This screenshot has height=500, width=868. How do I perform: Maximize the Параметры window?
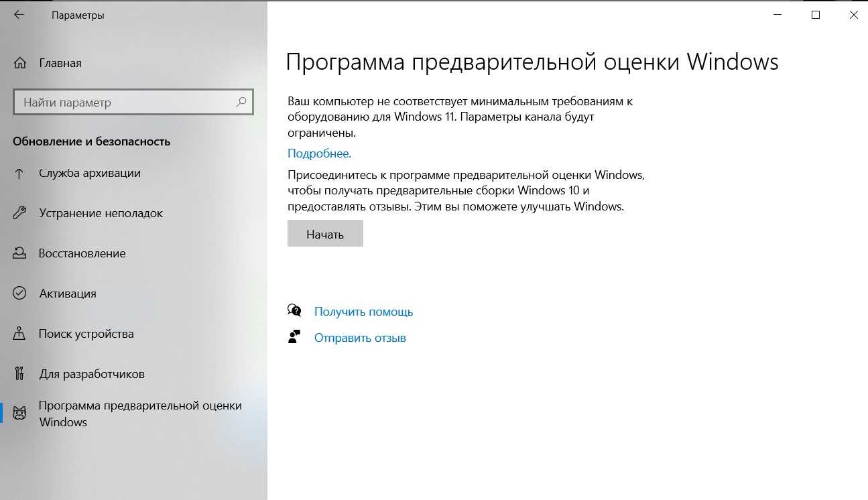pyautogui.click(x=815, y=15)
